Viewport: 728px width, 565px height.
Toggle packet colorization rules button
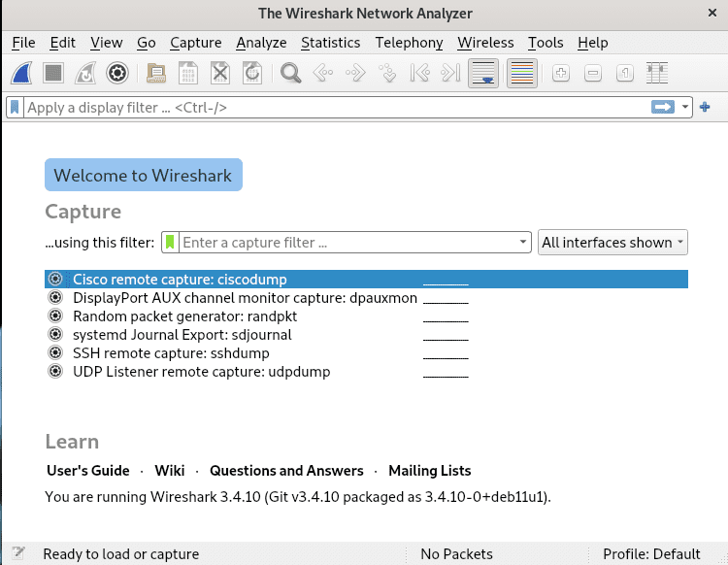click(x=522, y=74)
